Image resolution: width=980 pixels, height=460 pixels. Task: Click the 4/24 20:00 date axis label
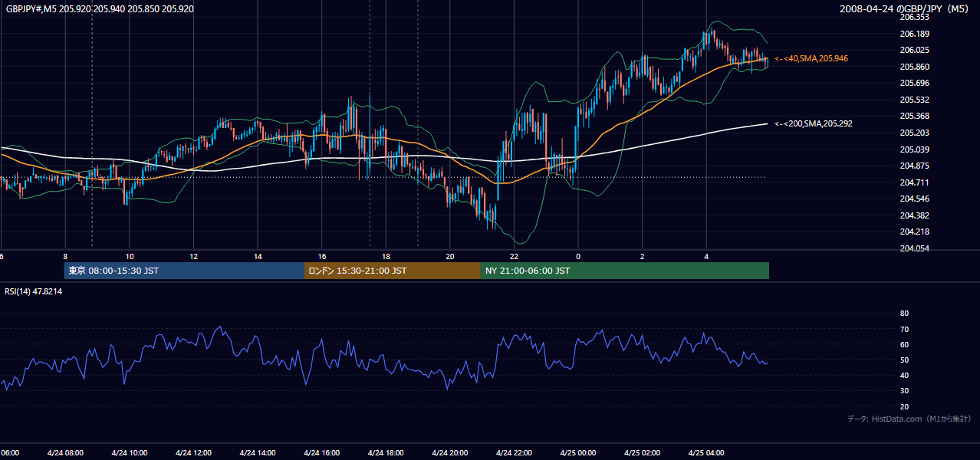450,453
